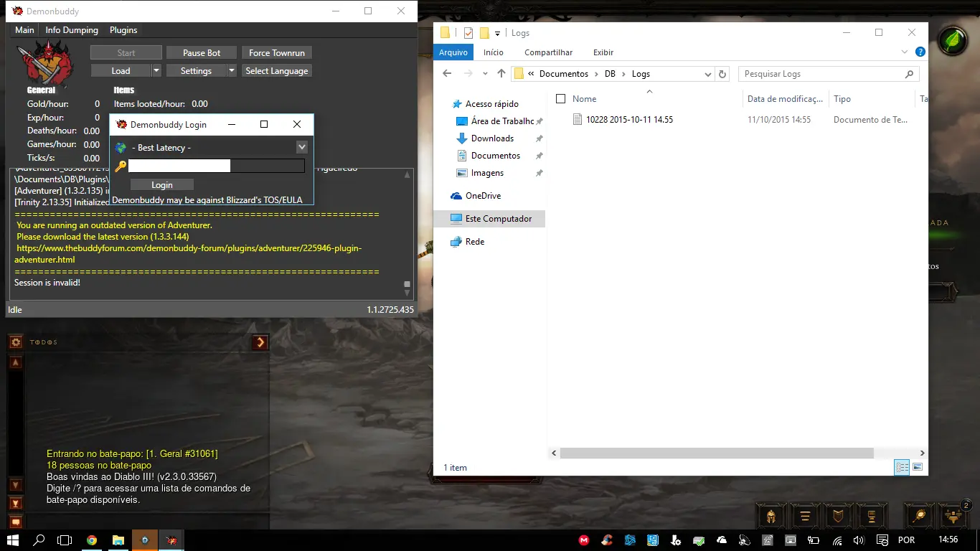Click the Force Townrun button
Screen dimensions: 980x551
(277, 53)
